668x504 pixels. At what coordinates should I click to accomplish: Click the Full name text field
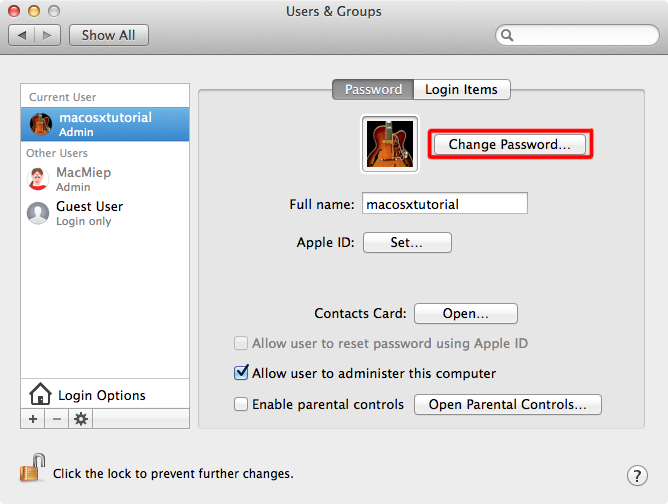(445, 204)
